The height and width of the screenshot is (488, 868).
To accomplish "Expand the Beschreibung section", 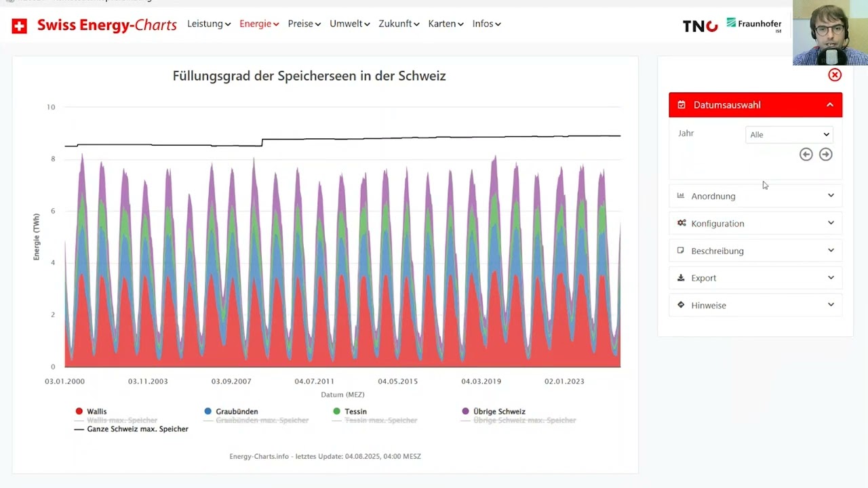I will coord(755,251).
